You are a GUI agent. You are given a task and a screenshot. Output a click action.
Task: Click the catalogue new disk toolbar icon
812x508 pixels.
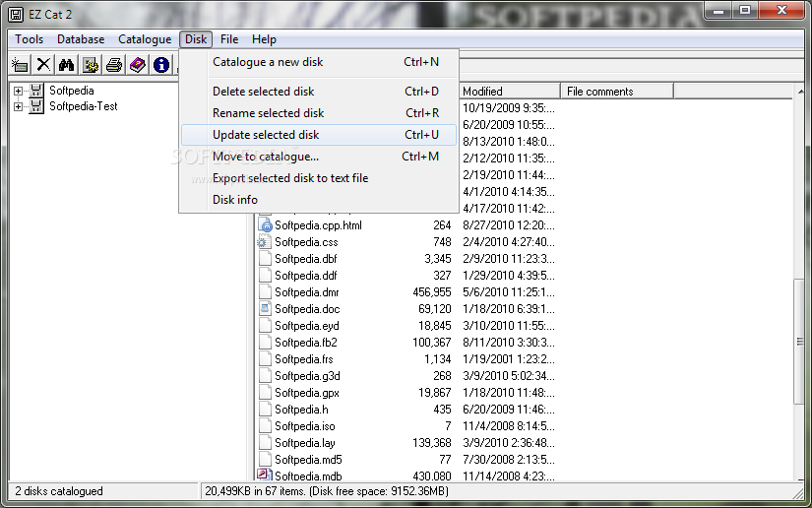pos(20,65)
